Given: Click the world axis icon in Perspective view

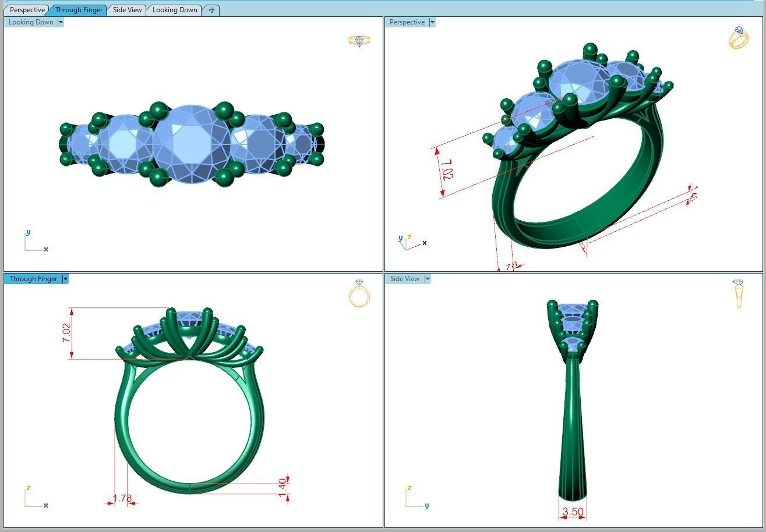Looking at the screenshot, I should tap(412, 242).
